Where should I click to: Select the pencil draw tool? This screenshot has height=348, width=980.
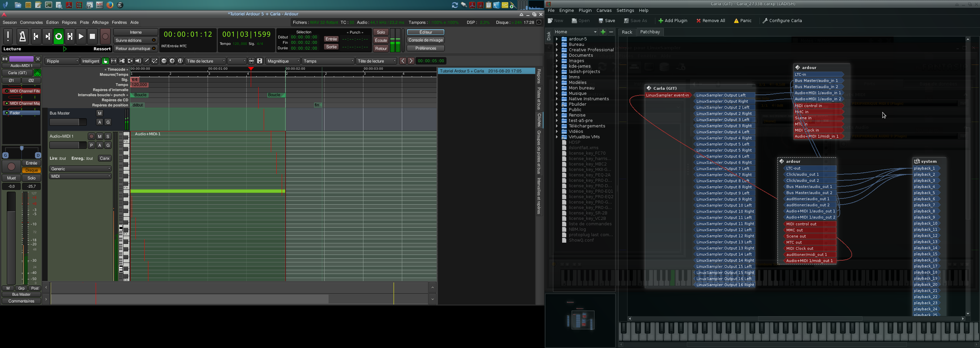coord(146,61)
